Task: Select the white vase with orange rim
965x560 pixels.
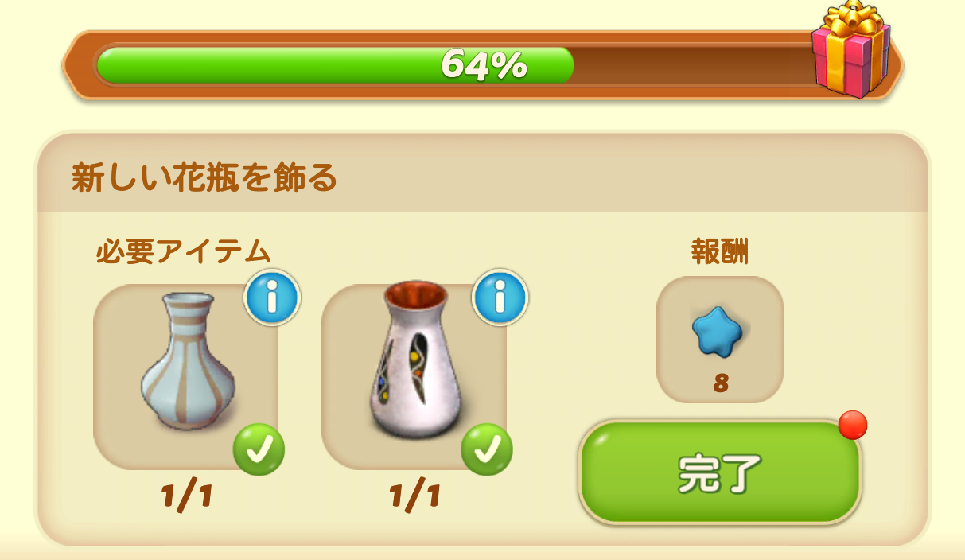Action: tap(415, 360)
